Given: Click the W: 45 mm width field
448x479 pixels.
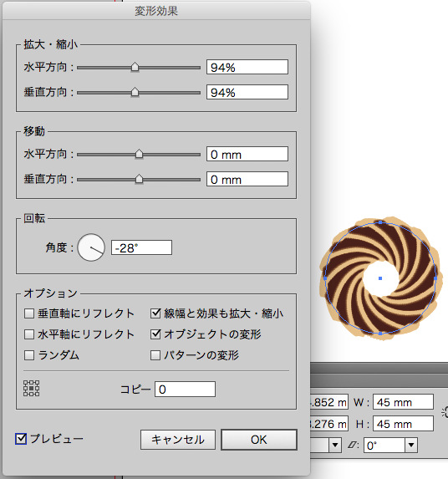Looking at the screenshot, I should [x=403, y=402].
